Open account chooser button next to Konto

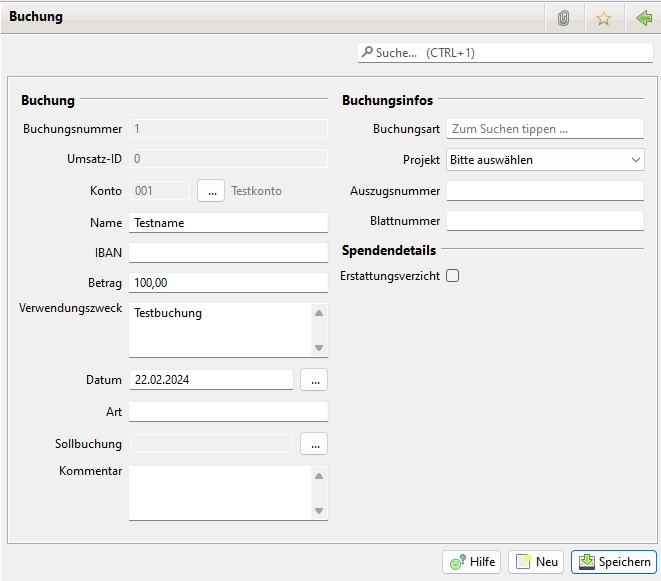coord(211,190)
